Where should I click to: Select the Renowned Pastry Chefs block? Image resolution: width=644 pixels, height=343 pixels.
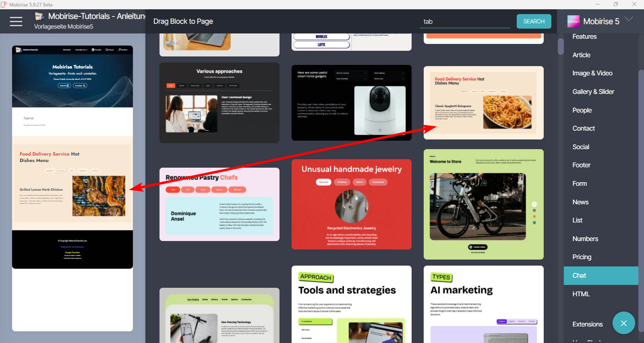coord(219,204)
